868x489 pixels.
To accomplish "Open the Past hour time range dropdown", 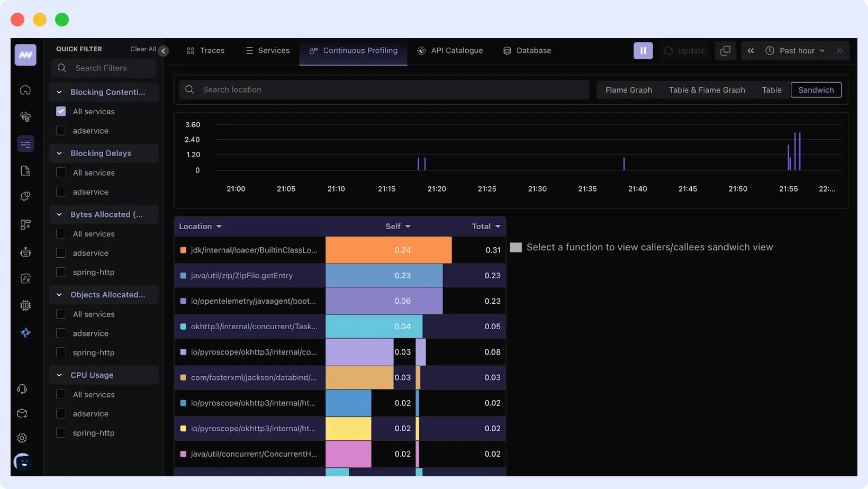I will tap(795, 50).
